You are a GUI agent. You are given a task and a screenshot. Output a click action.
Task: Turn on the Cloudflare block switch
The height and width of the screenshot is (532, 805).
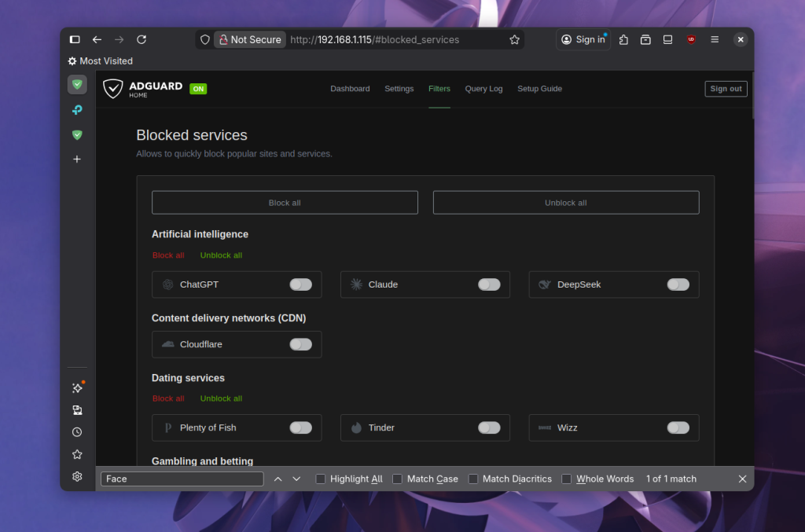(300, 344)
